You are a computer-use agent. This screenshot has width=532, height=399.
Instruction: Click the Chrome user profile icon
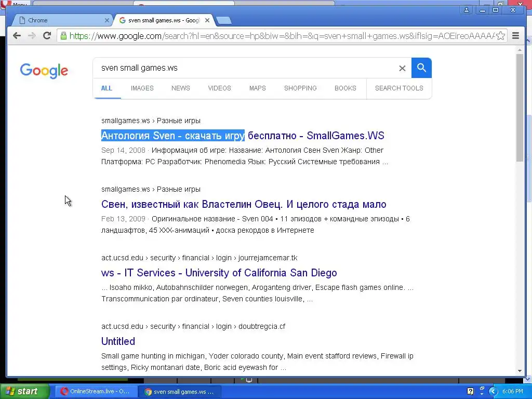[467, 10]
